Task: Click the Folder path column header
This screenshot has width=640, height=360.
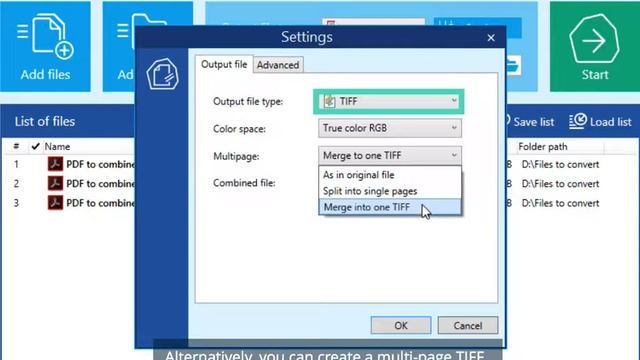Action: (542, 147)
